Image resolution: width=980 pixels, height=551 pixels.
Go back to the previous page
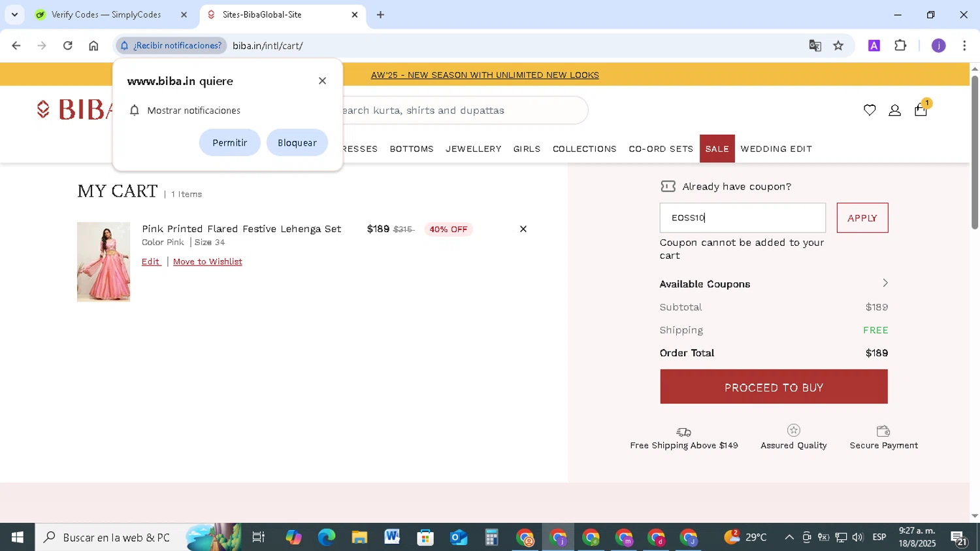click(16, 46)
